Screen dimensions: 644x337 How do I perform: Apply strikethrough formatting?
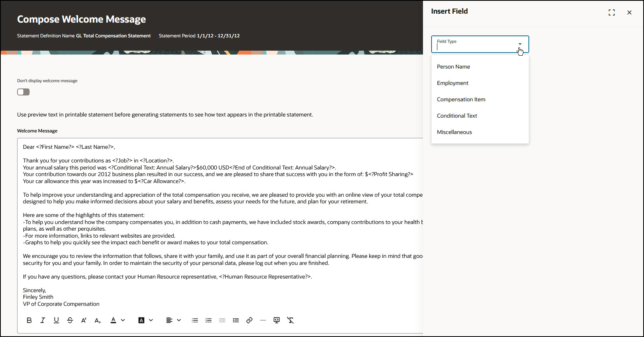70,320
